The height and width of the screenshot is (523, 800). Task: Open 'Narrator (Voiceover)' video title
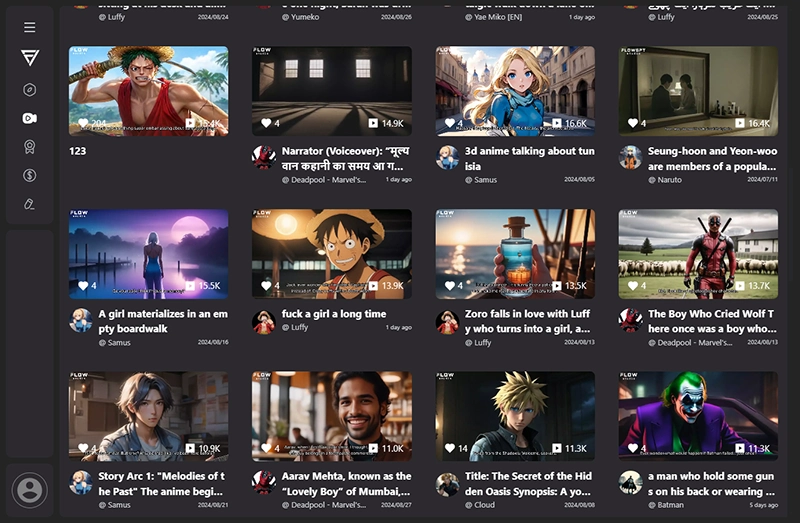point(346,159)
